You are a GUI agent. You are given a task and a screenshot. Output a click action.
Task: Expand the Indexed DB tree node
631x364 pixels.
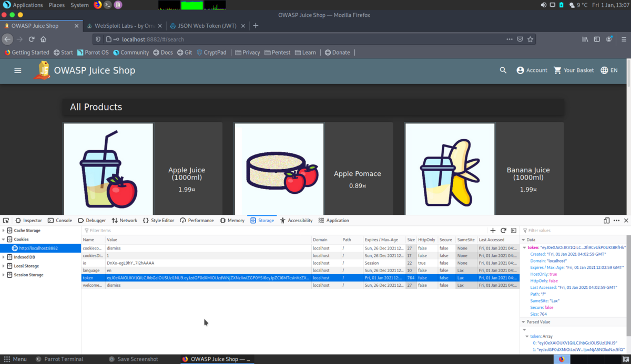pos(4,257)
